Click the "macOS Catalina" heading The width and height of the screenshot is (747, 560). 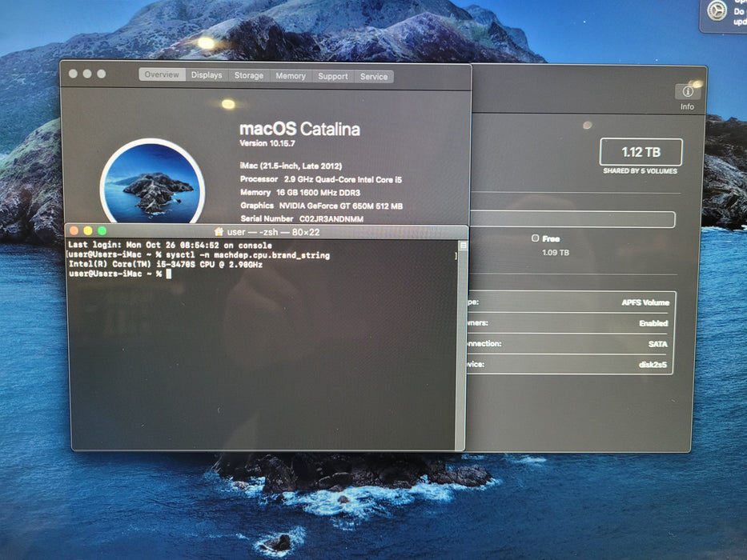(x=299, y=129)
